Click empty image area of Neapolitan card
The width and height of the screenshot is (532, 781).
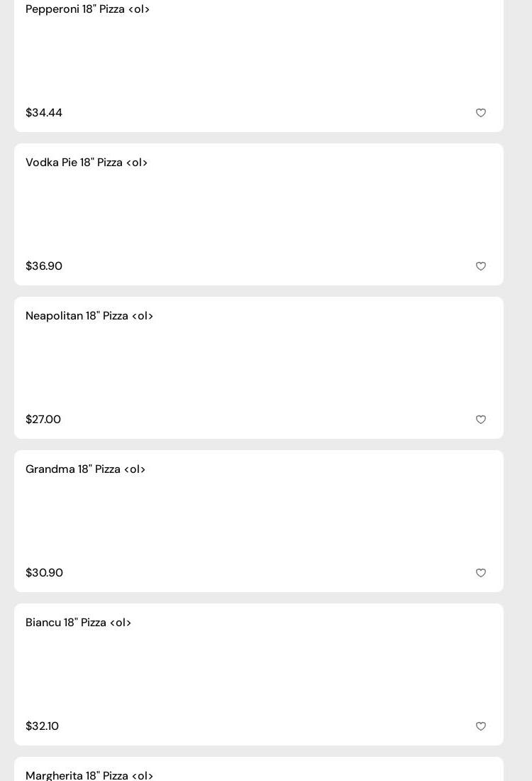(x=259, y=366)
